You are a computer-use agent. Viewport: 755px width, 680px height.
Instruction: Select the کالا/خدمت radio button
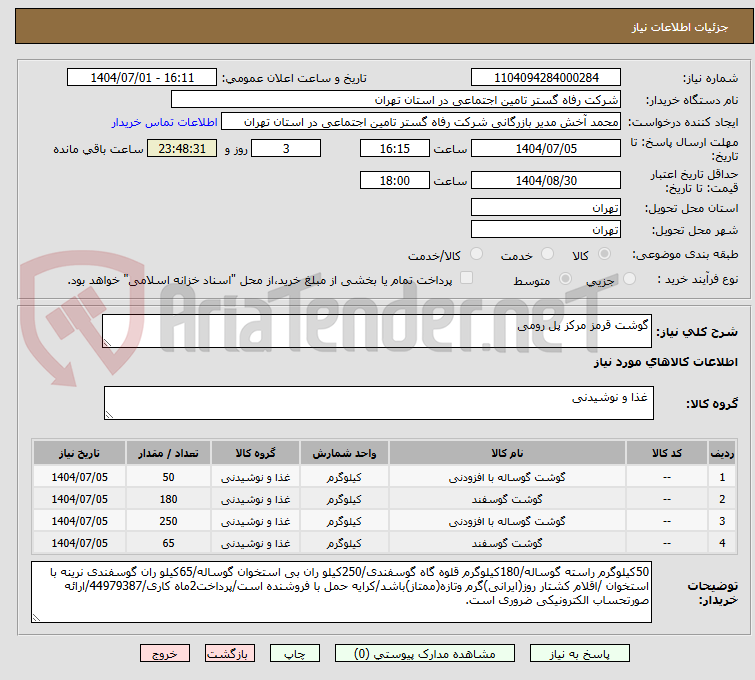(x=476, y=254)
